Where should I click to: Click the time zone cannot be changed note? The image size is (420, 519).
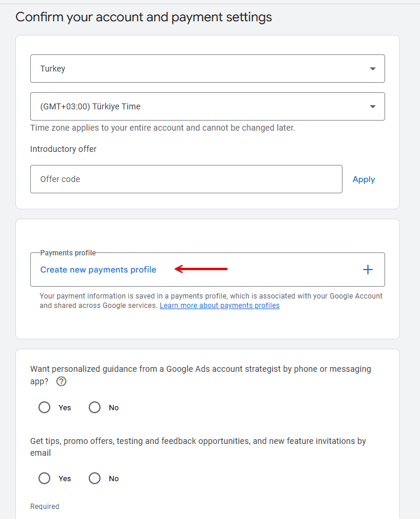162,128
